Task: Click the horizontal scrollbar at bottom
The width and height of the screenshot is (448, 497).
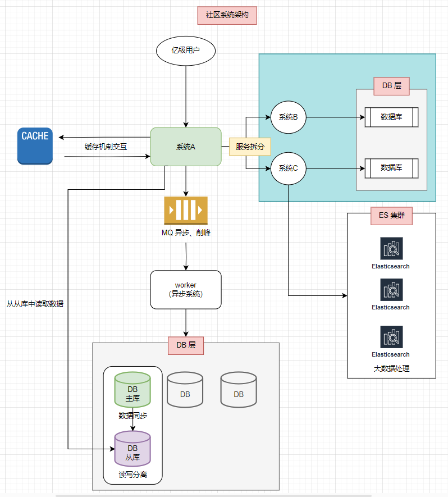Action: point(225,495)
